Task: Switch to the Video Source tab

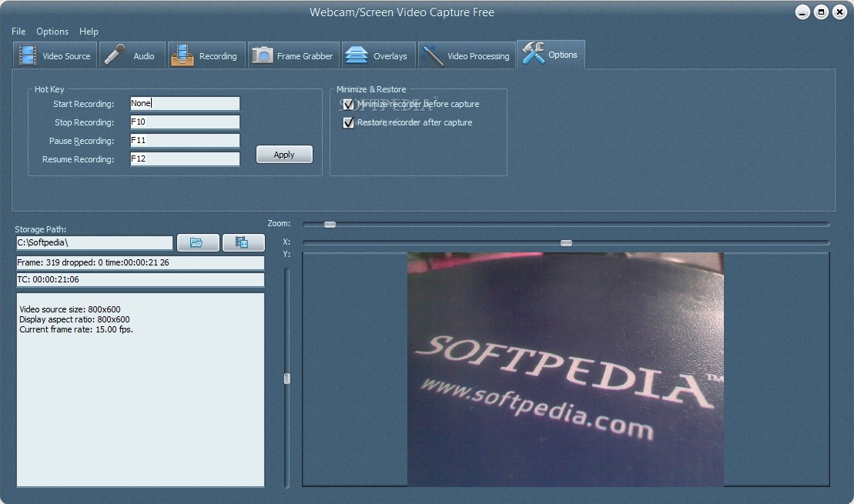Action: coord(55,55)
